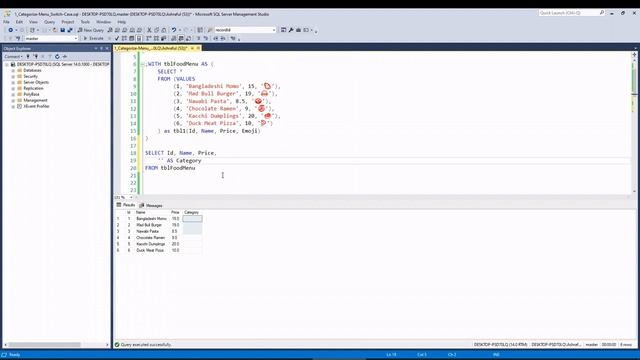Click the New Query button
The width and height of the screenshot is (640, 360).
91,30
